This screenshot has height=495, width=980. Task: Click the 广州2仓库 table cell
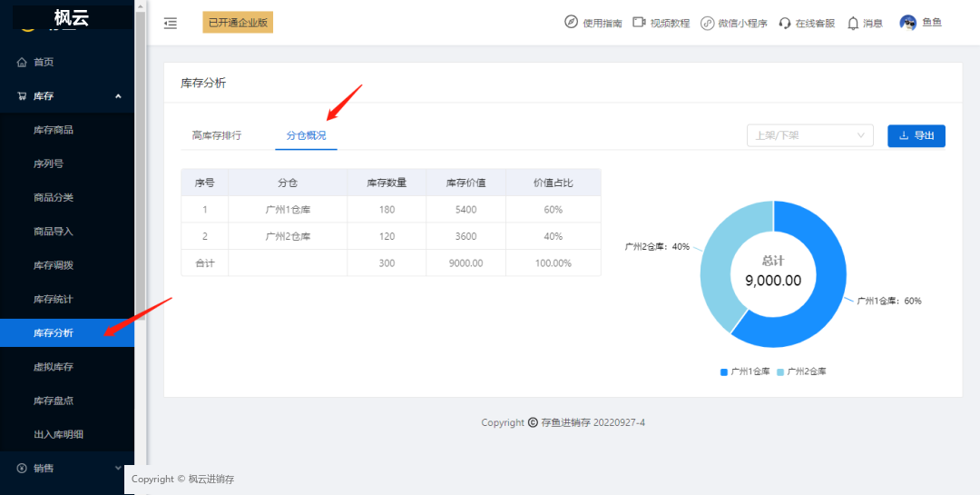point(288,236)
